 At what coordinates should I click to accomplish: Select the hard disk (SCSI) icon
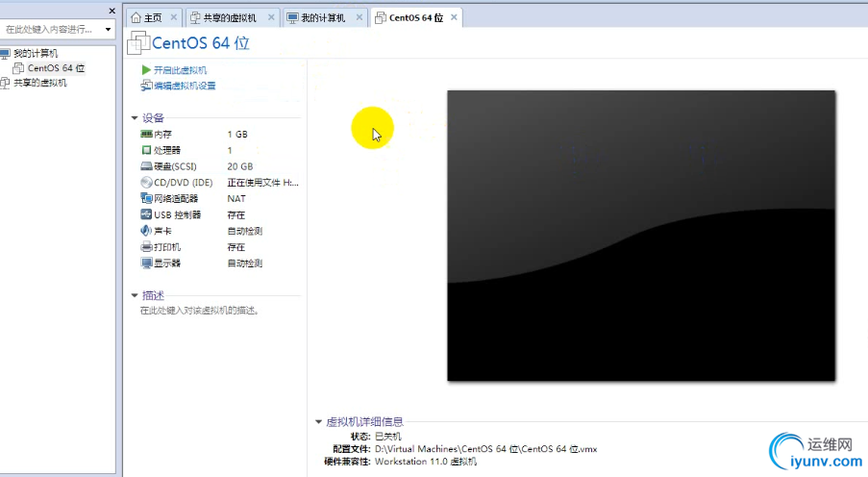[146, 166]
